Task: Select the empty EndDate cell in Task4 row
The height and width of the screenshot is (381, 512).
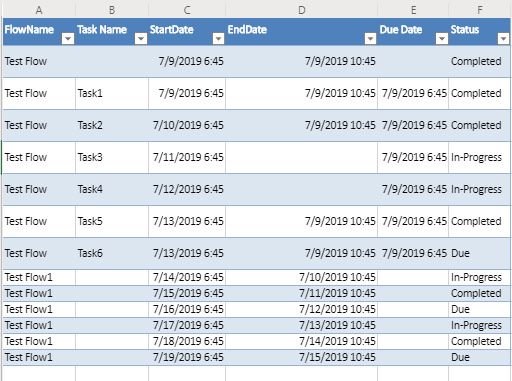Action: click(302, 189)
